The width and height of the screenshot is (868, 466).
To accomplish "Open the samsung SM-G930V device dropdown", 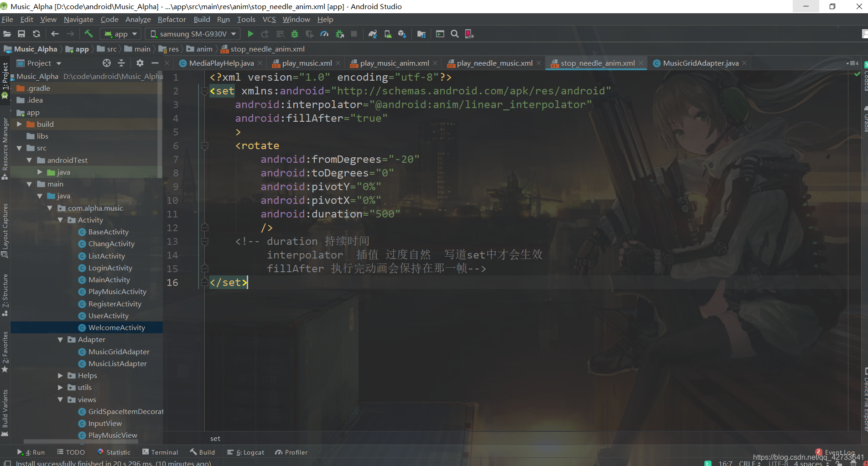I will click(x=193, y=34).
